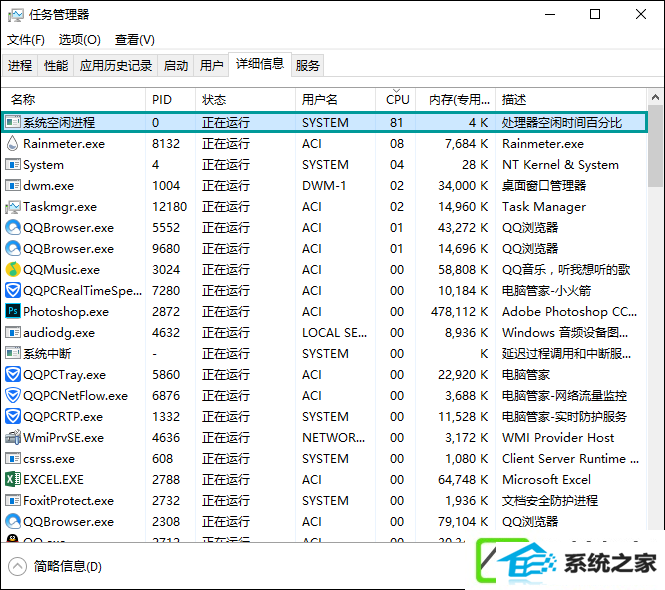Collapse to 简略信息 using the arrow icon
The image size is (665, 590).
tap(17, 566)
